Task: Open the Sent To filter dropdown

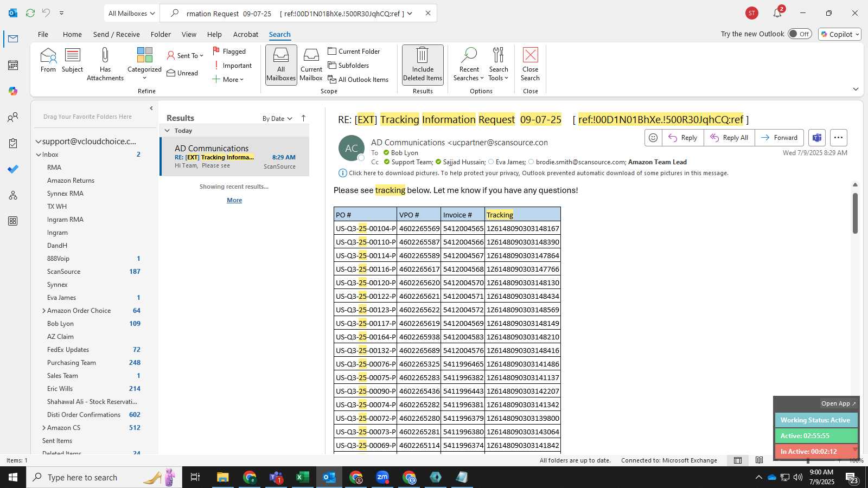Action: [185, 55]
